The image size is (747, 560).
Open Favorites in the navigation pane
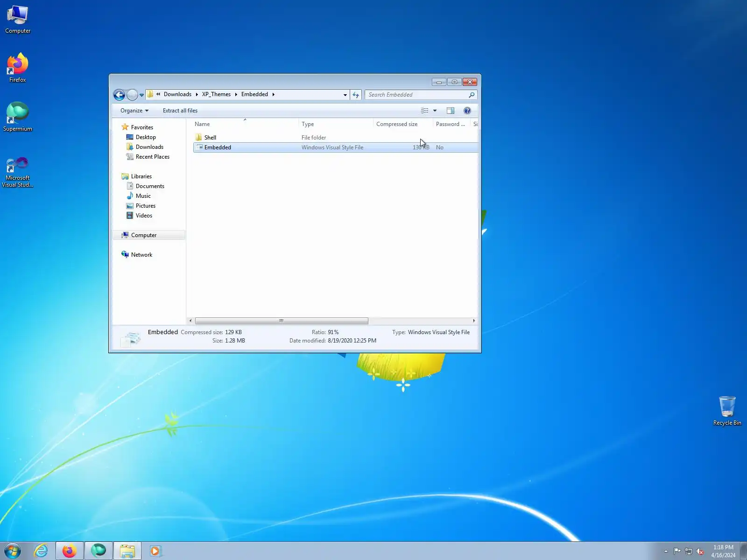142,127
